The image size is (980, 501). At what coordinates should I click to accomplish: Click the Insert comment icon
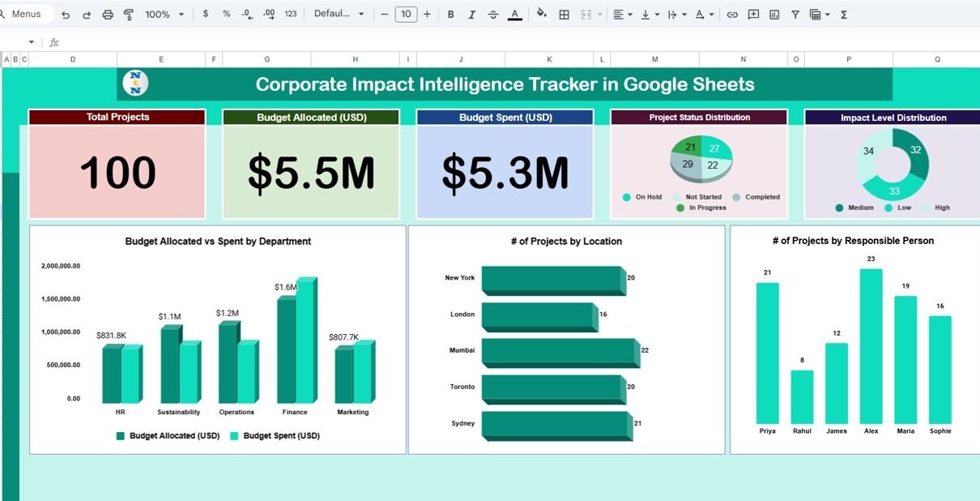[x=753, y=15]
